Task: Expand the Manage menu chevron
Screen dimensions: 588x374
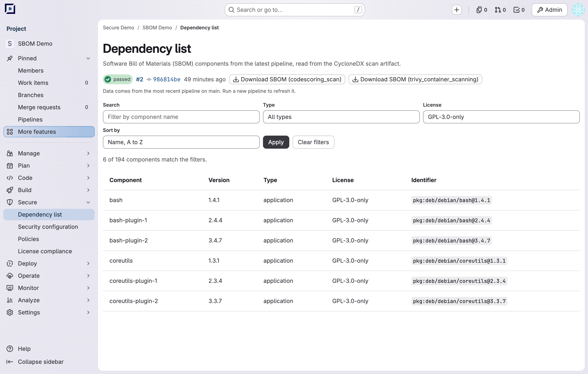Action: coord(88,153)
